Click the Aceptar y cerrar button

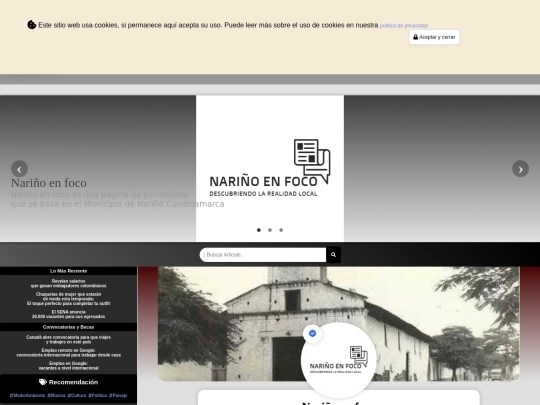[x=434, y=37]
